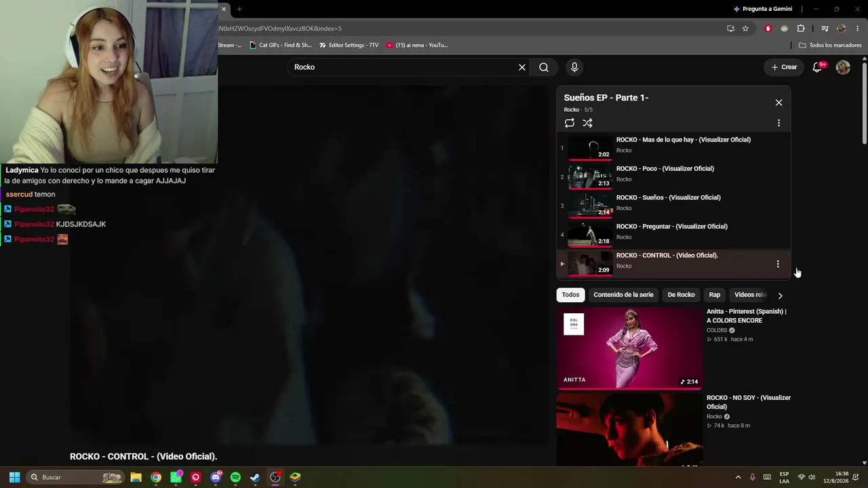Bookmark this page with the star icon
The image size is (868, 488).
[x=745, y=28]
